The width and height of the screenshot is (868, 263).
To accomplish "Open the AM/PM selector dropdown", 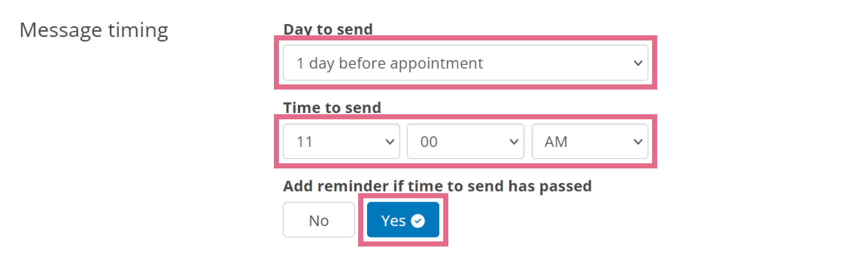I will [590, 141].
